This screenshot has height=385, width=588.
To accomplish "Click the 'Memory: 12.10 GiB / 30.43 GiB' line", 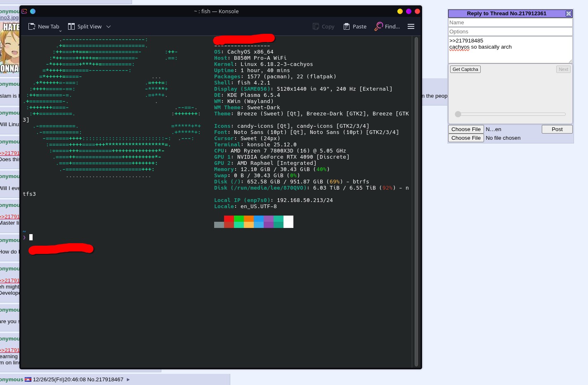I will point(272,169).
